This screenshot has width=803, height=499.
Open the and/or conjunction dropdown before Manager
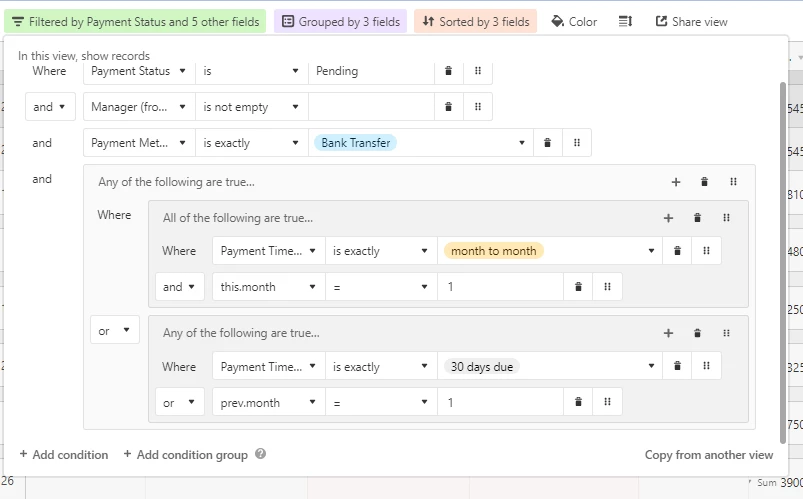[50, 107]
